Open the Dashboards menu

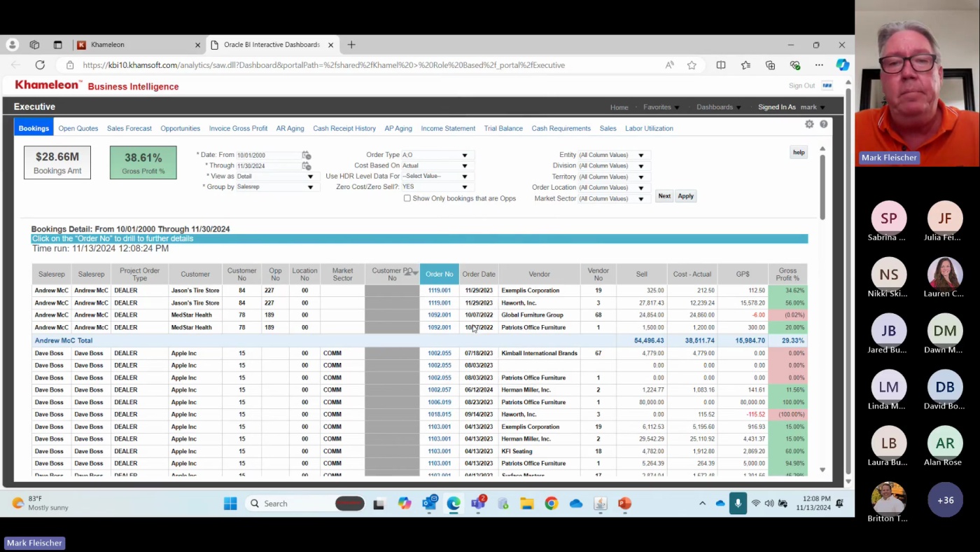719,107
